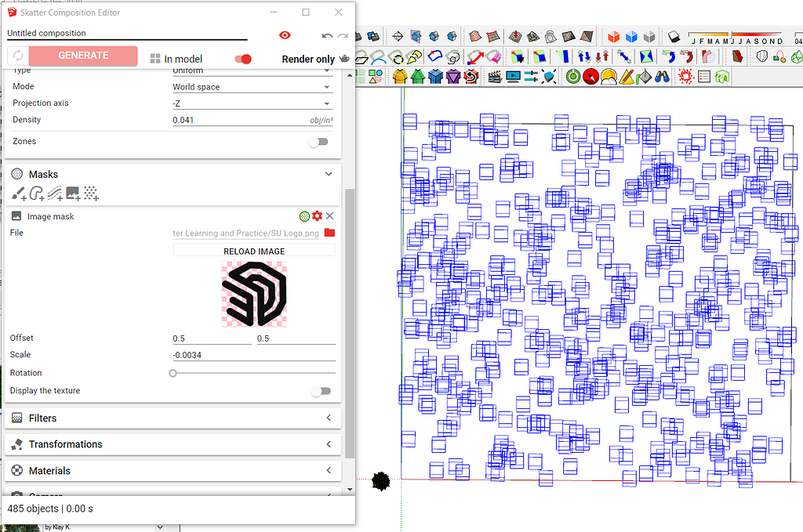This screenshot has height=532, width=803.
Task: Turn on Display the texture
Action: click(x=320, y=391)
